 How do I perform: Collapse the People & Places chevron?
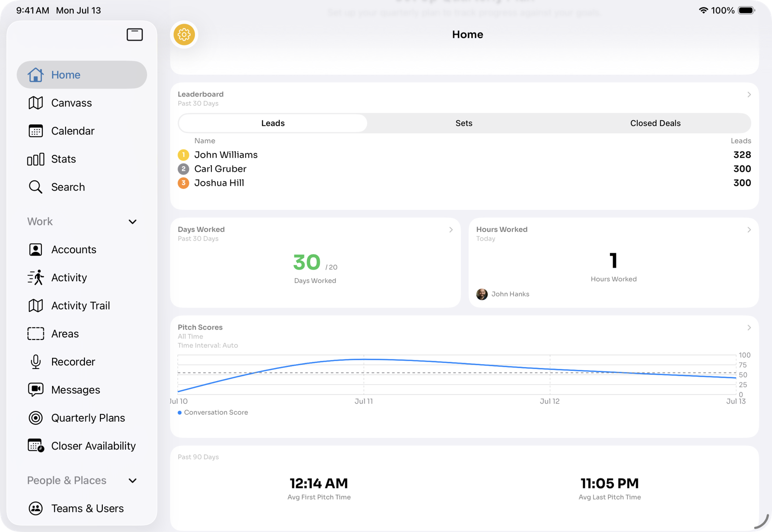(x=133, y=480)
